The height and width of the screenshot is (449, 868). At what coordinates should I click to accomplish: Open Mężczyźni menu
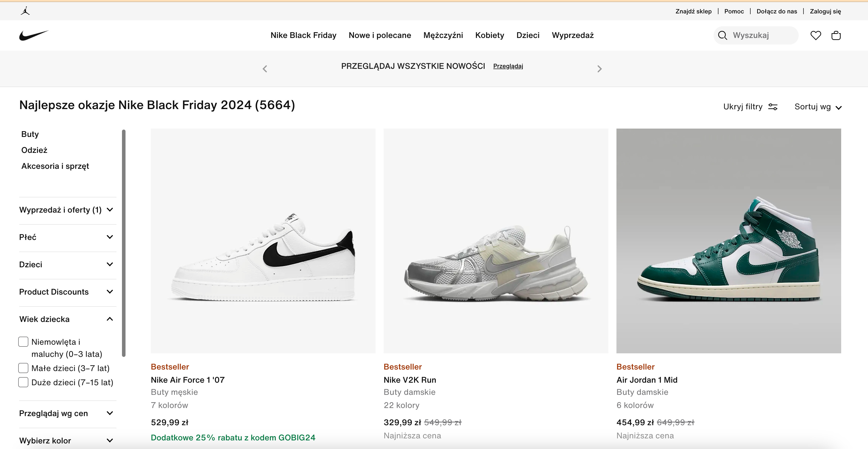coord(443,35)
